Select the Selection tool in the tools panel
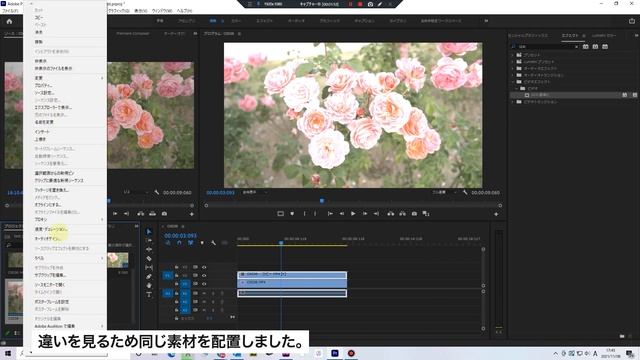Viewport: 640px width, 360px height. 149,231
